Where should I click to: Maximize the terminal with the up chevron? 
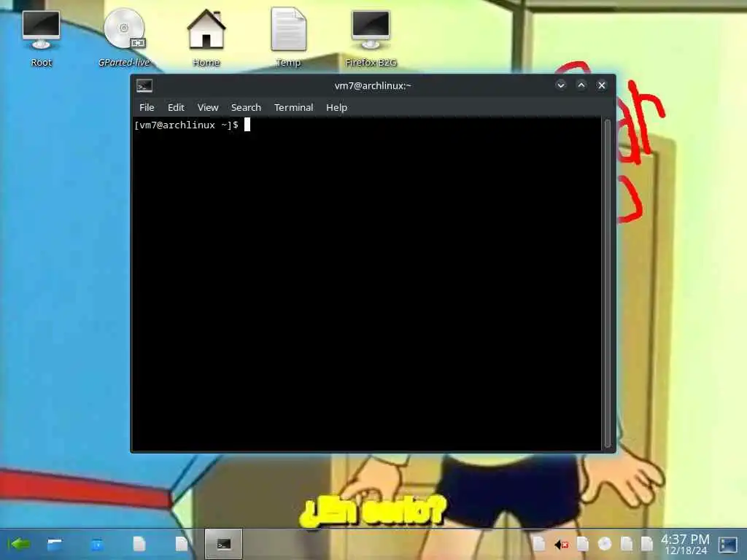click(581, 85)
